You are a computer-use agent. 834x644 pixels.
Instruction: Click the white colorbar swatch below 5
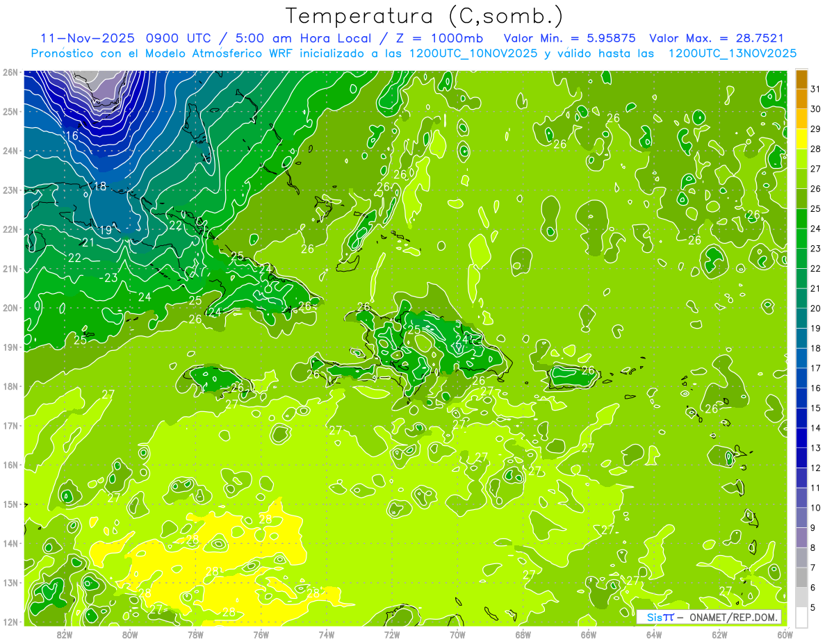802,618
